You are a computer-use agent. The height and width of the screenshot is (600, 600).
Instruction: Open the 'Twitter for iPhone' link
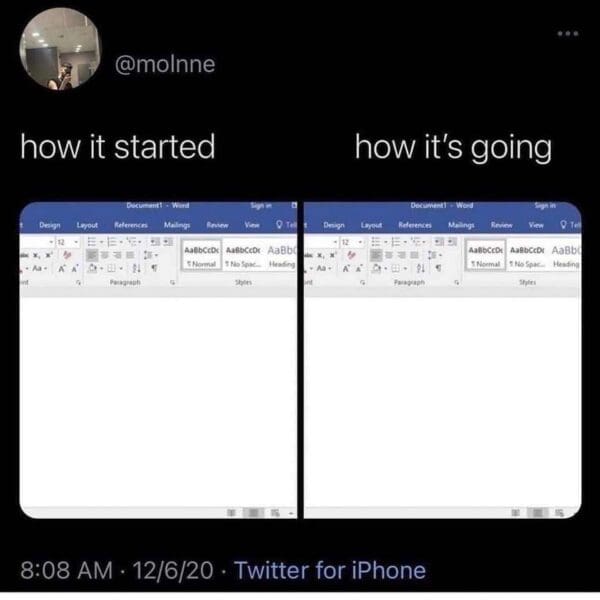point(329,570)
